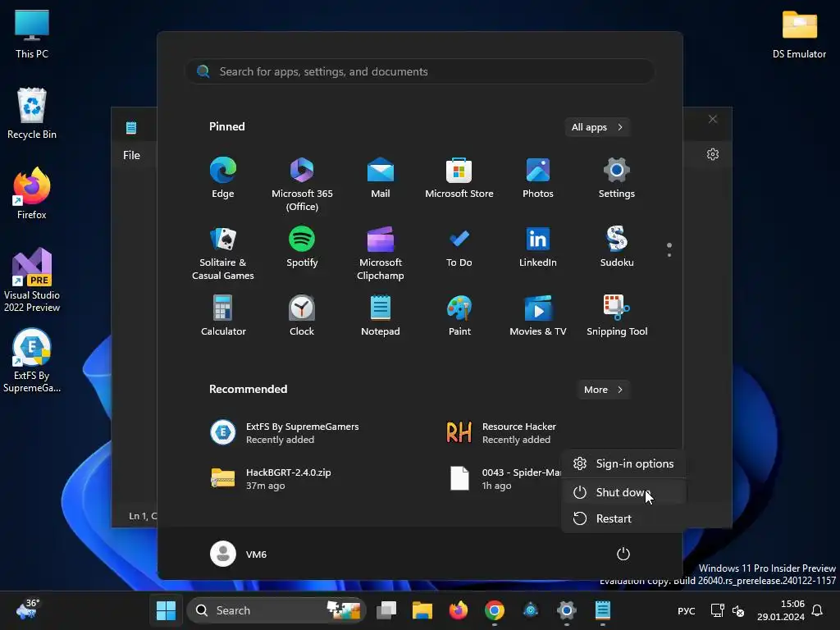The image size is (840, 630).
Task: Switch pinned apps page via dots
Action: click(669, 249)
